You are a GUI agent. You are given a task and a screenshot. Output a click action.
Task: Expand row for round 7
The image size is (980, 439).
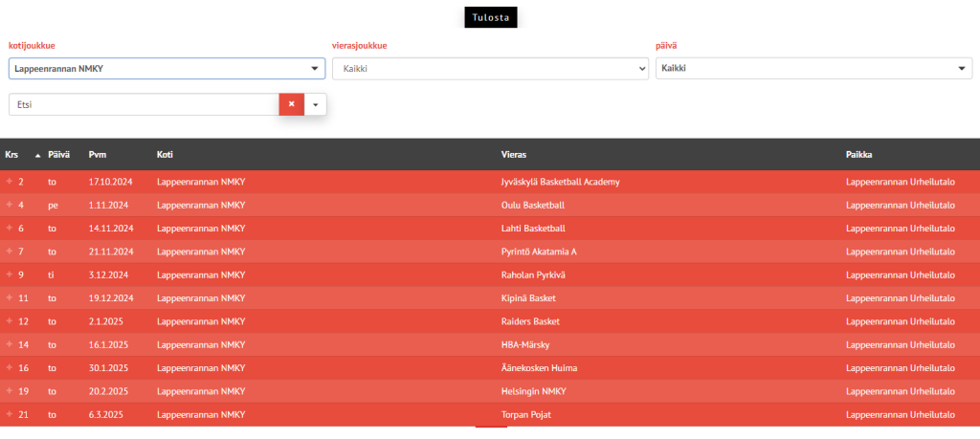pyautogui.click(x=10, y=251)
